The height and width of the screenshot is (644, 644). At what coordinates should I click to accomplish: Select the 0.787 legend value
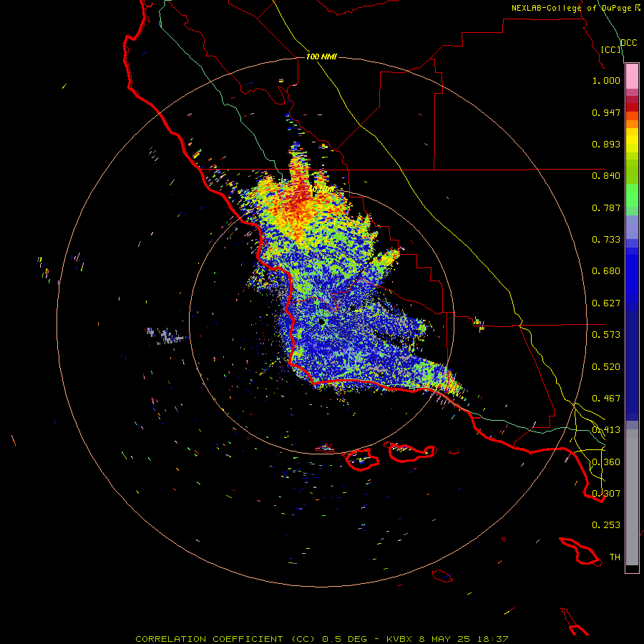[x=606, y=208]
